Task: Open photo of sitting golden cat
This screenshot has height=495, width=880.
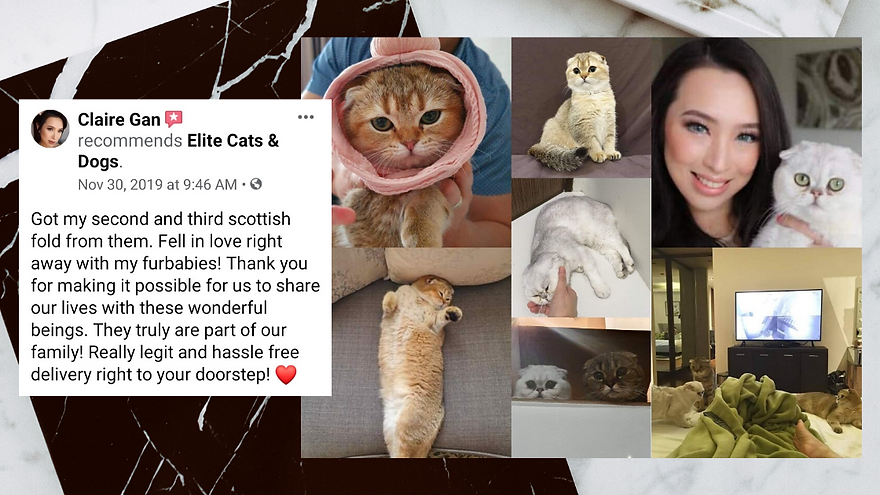Action: coord(581,108)
